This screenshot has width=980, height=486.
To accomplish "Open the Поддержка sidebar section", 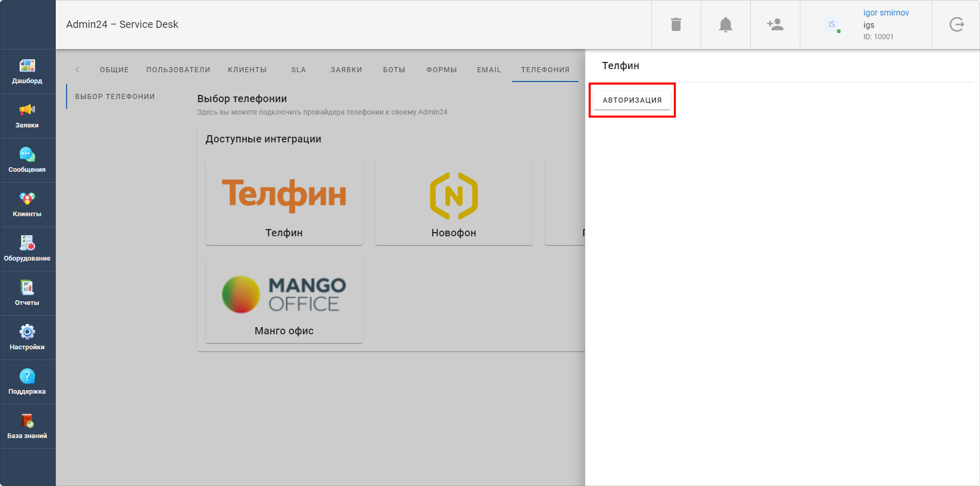I will click(27, 382).
